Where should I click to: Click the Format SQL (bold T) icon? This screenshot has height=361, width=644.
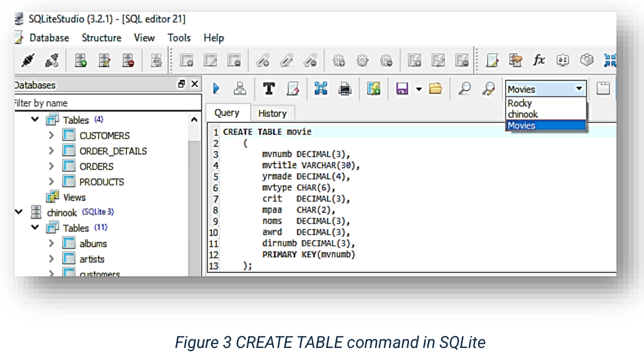pyautogui.click(x=269, y=89)
